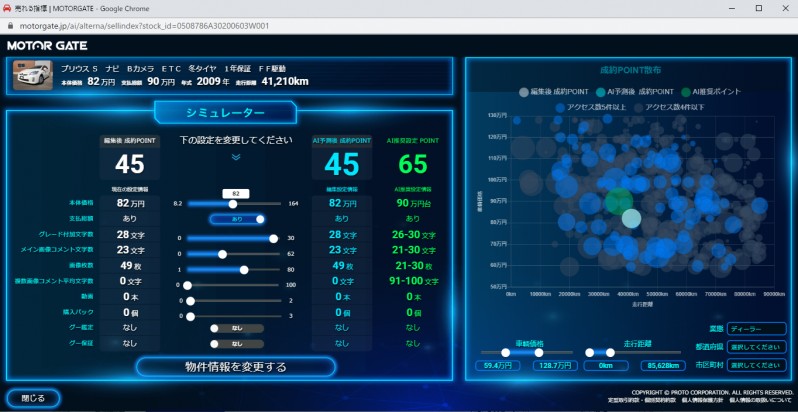Click the 41,210km mileage text
The width and height of the screenshot is (798, 412).
[285, 81]
